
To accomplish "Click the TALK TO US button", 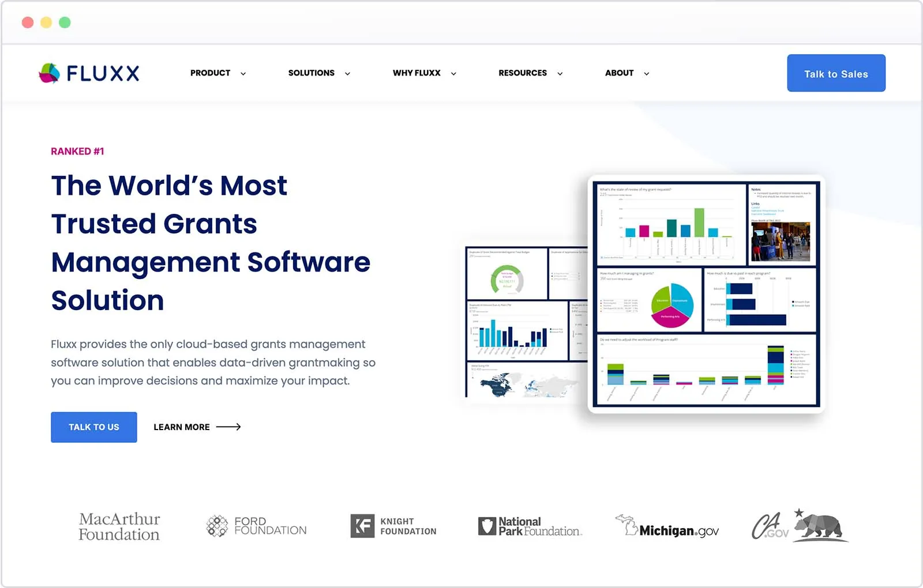I will coord(94,427).
